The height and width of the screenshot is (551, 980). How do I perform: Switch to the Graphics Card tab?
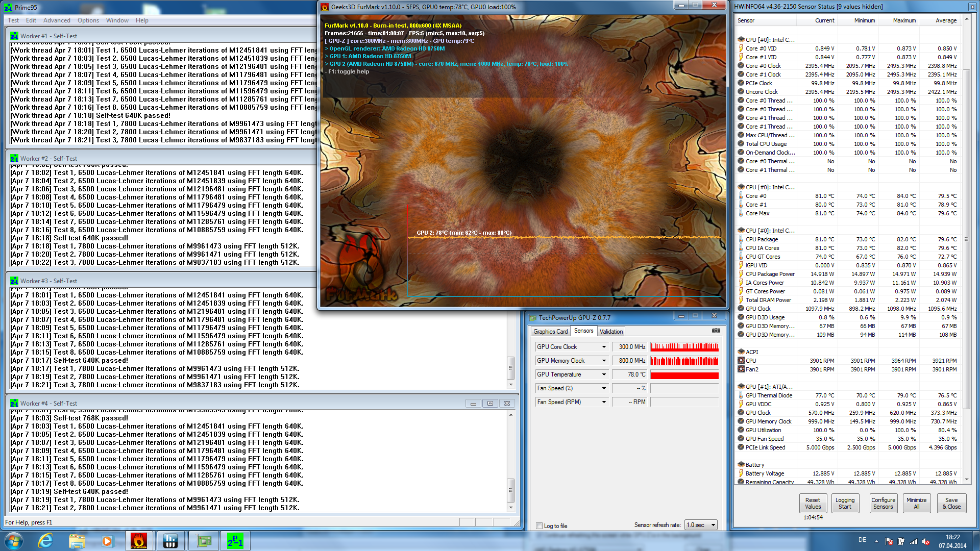tap(550, 332)
